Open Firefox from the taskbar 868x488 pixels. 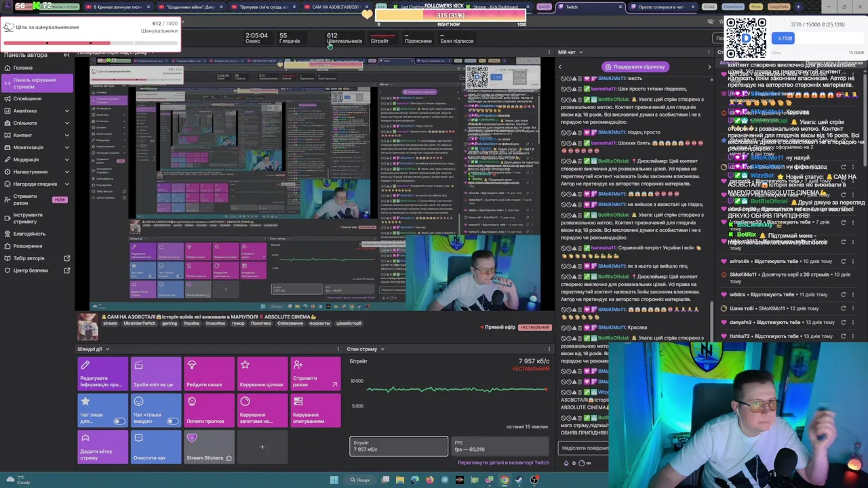pyautogui.click(x=429, y=480)
